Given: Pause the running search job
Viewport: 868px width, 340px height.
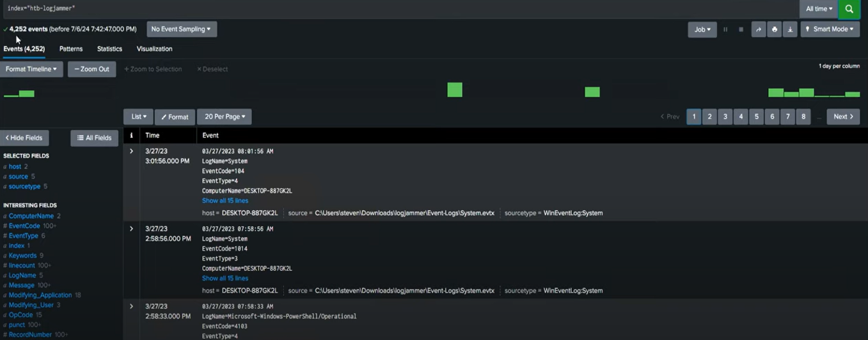Looking at the screenshot, I should click(x=725, y=29).
